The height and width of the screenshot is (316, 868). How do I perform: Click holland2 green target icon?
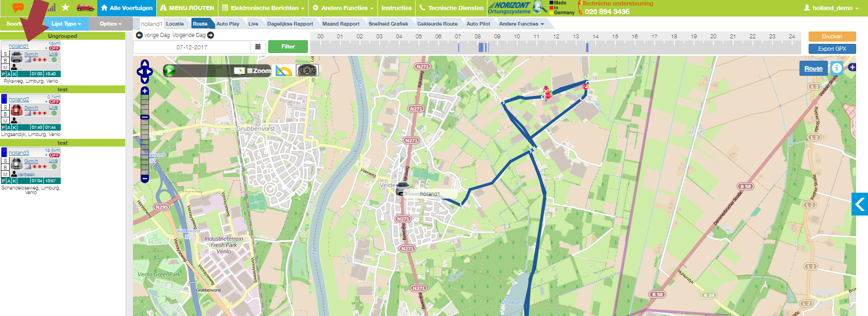[54, 113]
